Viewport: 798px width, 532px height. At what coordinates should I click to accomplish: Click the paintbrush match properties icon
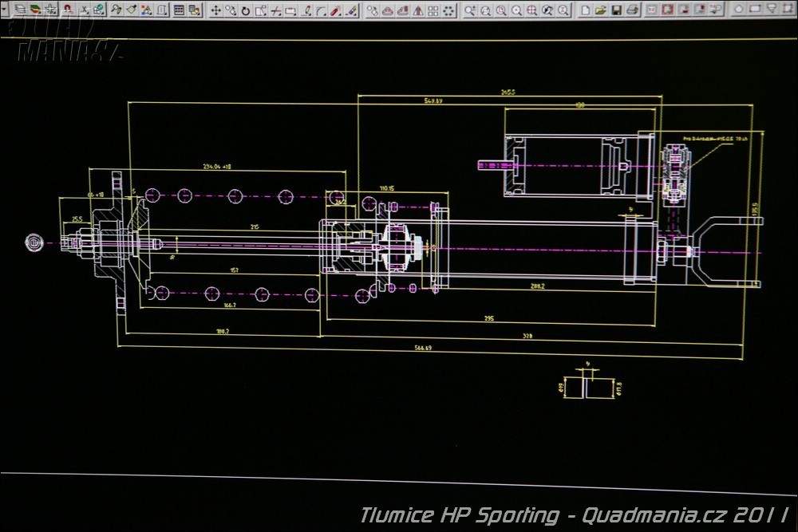[x=132, y=10]
